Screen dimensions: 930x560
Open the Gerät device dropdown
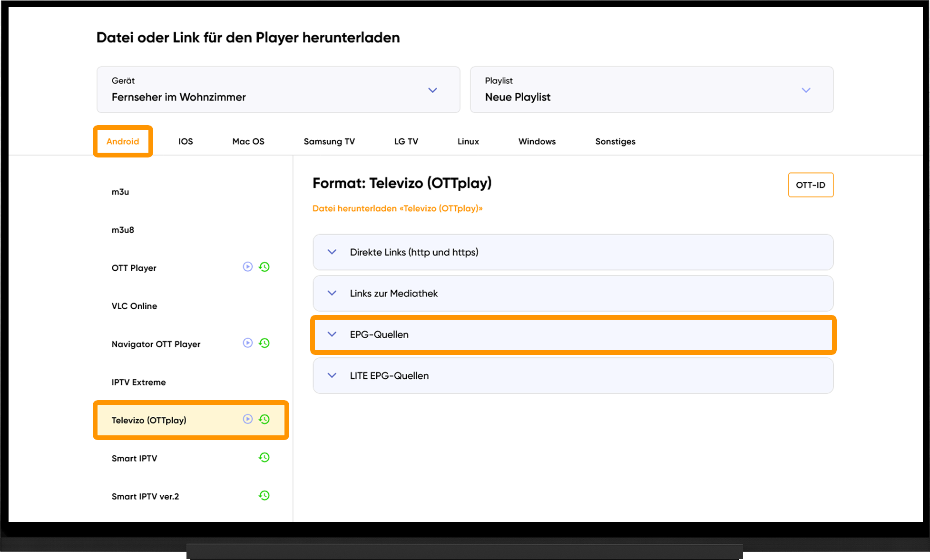(278, 89)
